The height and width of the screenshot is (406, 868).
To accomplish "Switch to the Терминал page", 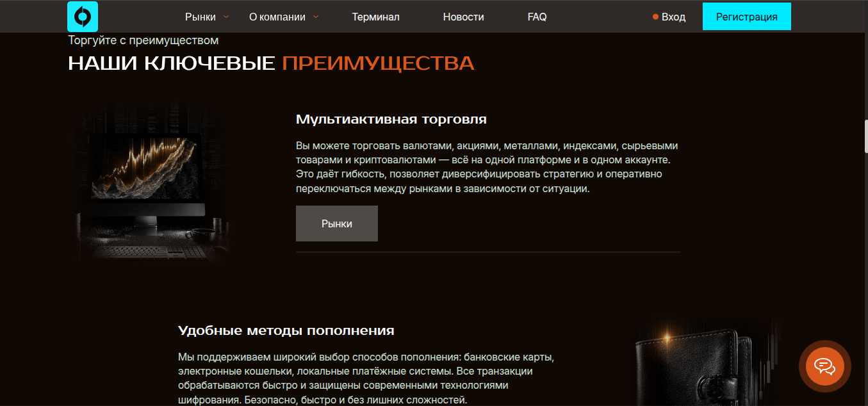I will 375,17.
